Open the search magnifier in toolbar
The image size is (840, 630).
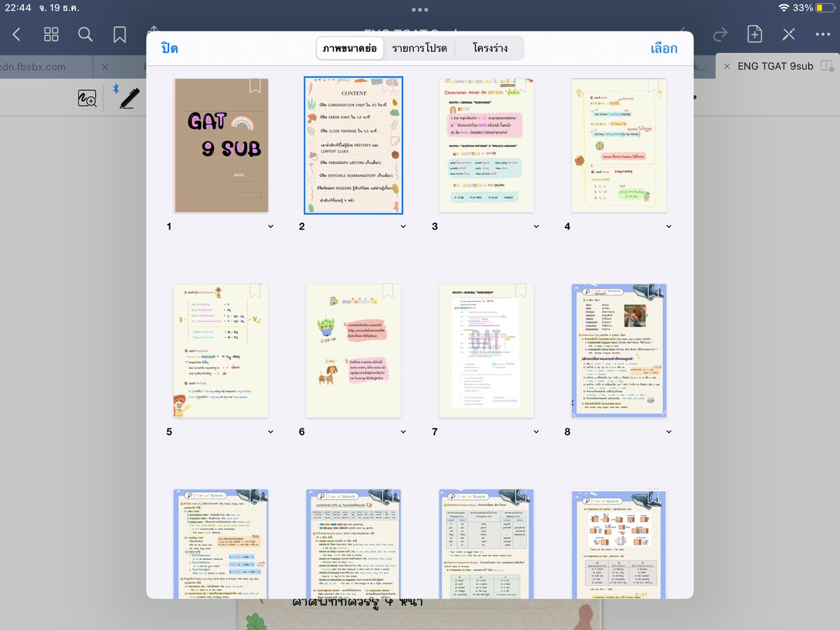(85, 34)
